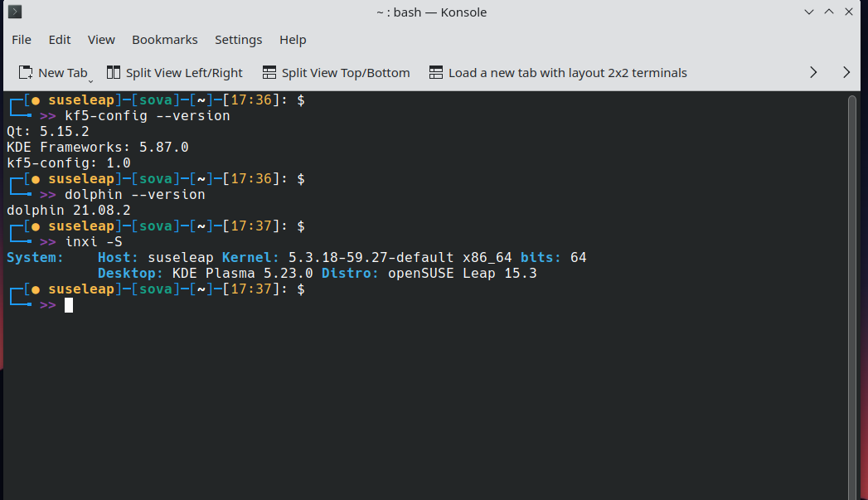Click the 'System:' label in inxi output
The height and width of the screenshot is (500, 868).
click(36, 258)
